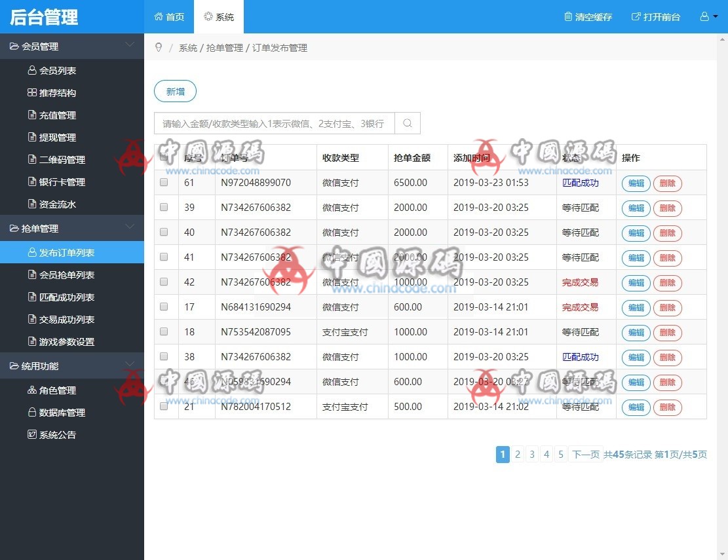728x560 pixels.
Task: Switch to the 首页 tab
Action: [169, 18]
